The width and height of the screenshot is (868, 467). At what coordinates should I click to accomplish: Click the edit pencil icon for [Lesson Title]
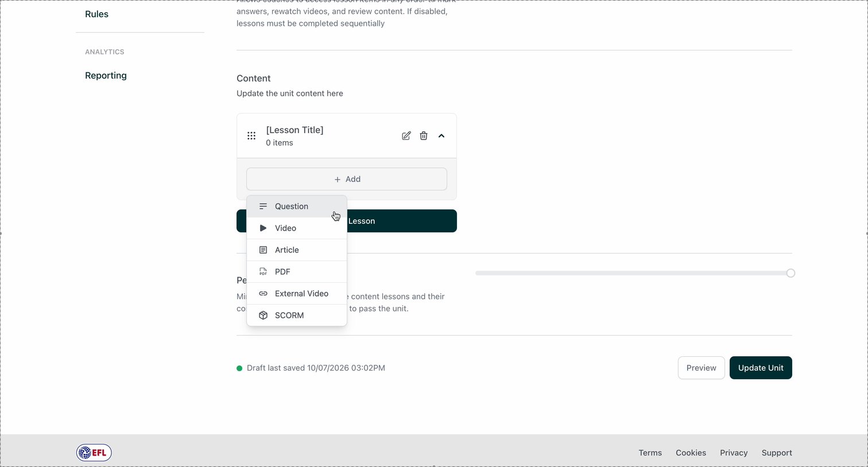coord(406,136)
